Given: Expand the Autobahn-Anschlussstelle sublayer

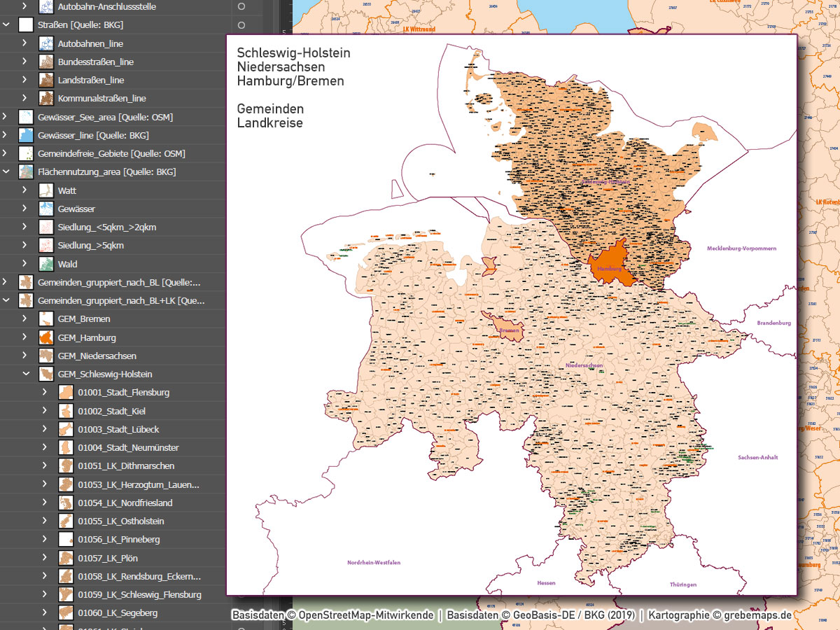Looking at the screenshot, I should click(x=25, y=6).
